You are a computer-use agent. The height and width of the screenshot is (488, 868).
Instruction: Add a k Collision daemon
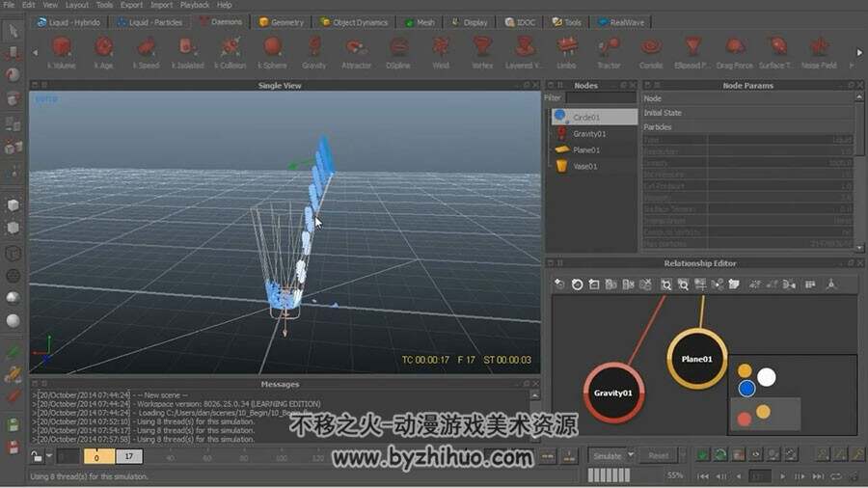point(230,53)
